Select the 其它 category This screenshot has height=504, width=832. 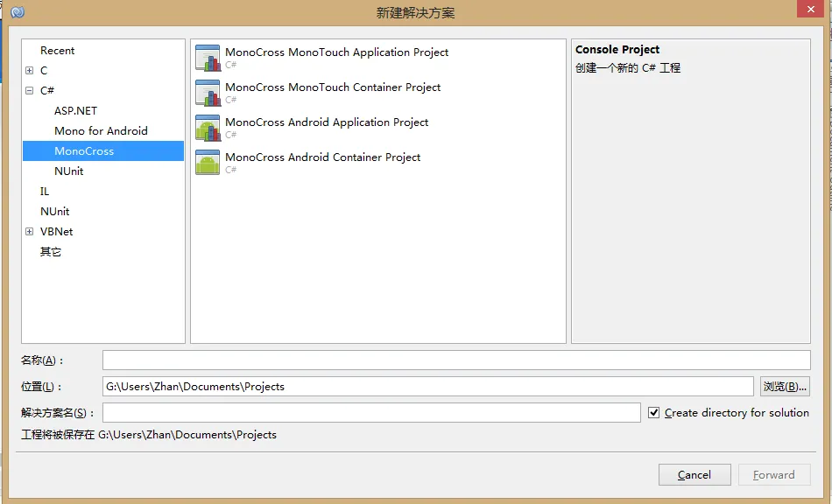pos(51,252)
